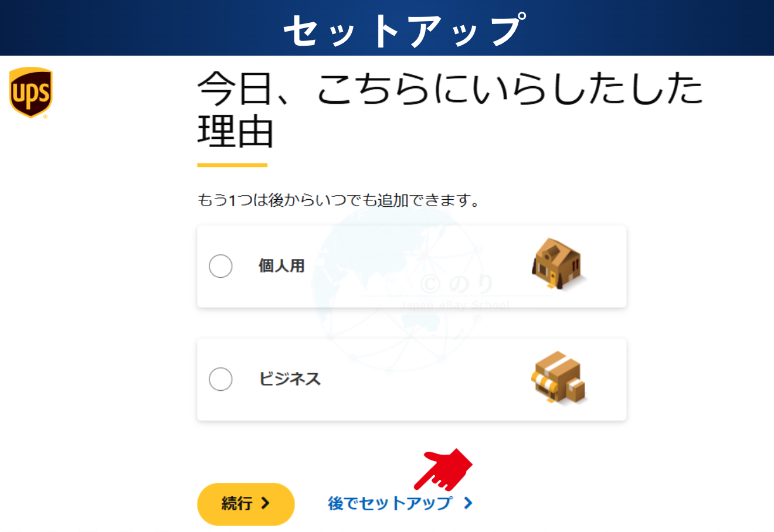The image size is (774, 532).
Task: Choose the ビジネス label text
Action: pyautogui.click(x=290, y=379)
